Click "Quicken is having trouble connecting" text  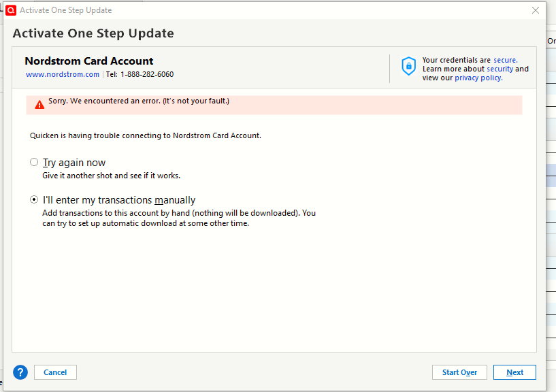(146, 135)
